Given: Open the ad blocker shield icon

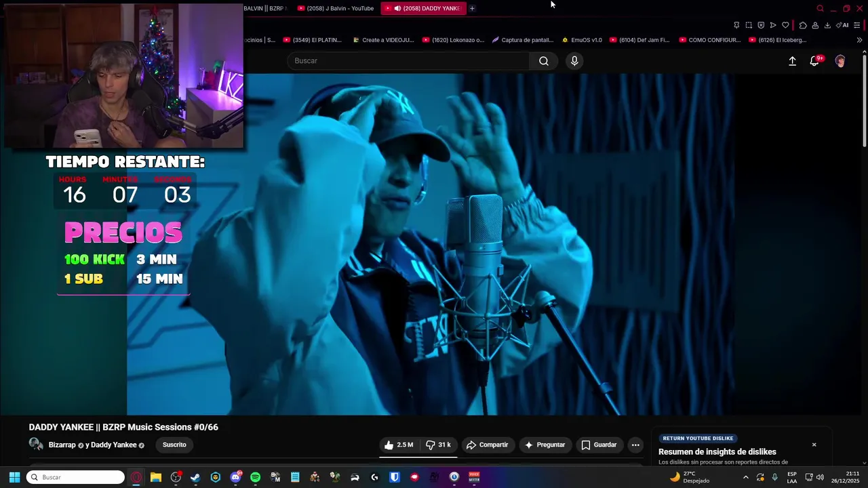Looking at the screenshot, I should (x=761, y=25).
